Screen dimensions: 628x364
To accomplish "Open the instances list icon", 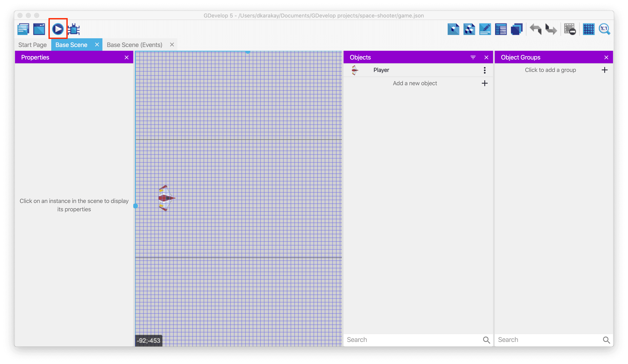I will pyautogui.click(x=501, y=29).
